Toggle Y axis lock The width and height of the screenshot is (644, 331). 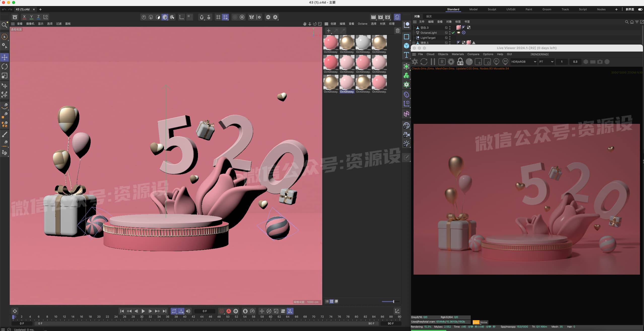pos(31,17)
